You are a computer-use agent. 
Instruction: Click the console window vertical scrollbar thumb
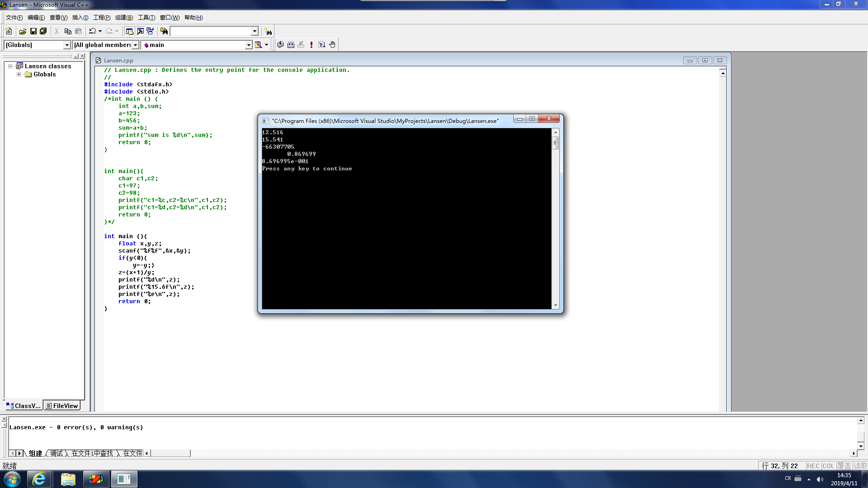(555, 143)
